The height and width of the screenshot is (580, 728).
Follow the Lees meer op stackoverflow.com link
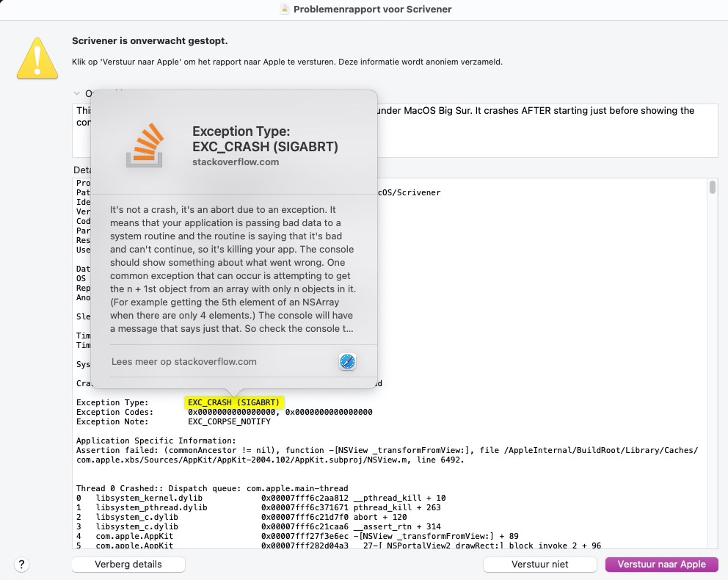184,361
